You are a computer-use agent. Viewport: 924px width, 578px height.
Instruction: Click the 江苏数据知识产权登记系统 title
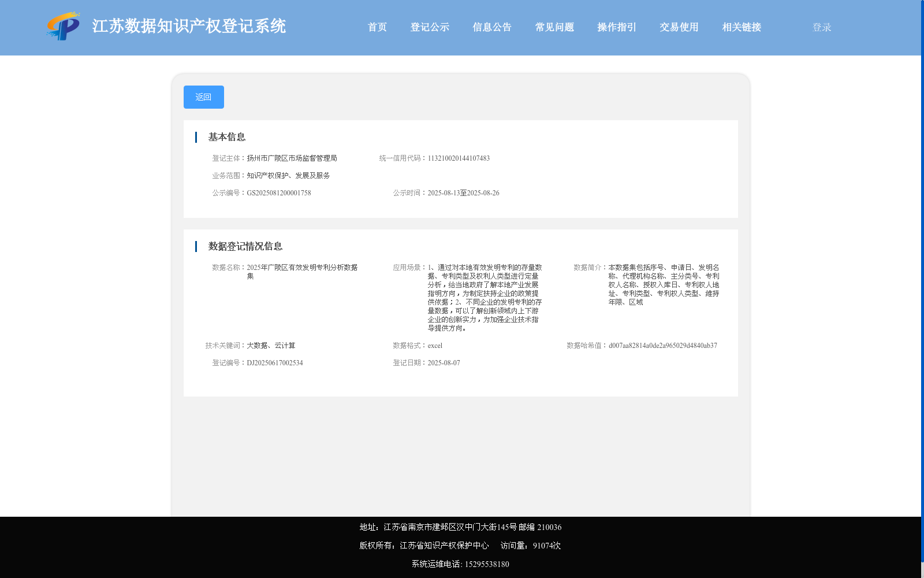(x=189, y=26)
